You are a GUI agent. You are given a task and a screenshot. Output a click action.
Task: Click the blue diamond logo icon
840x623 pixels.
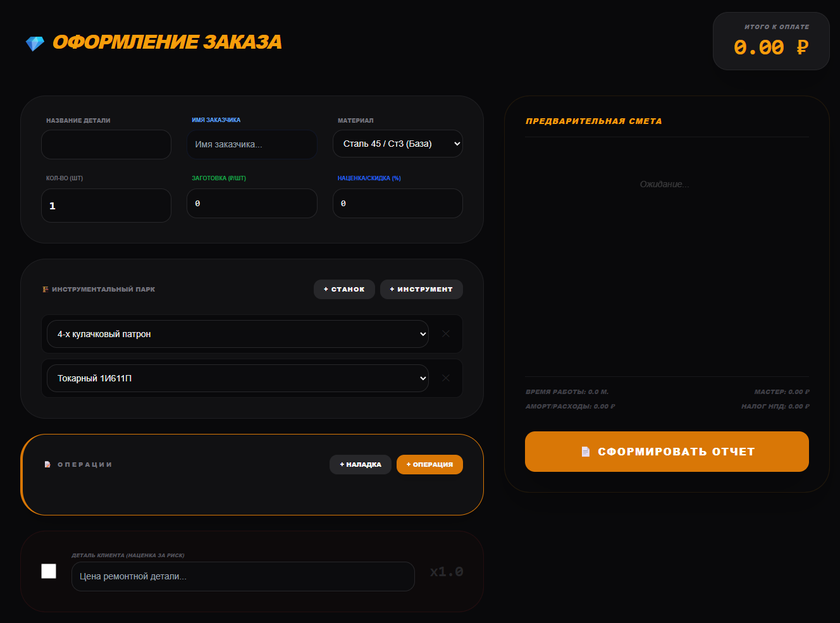click(34, 43)
